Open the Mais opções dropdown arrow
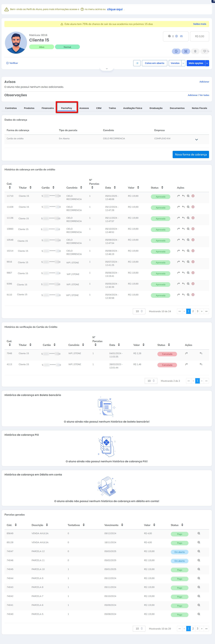The height and width of the screenshot is (644, 215). pyautogui.click(x=207, y=63)
